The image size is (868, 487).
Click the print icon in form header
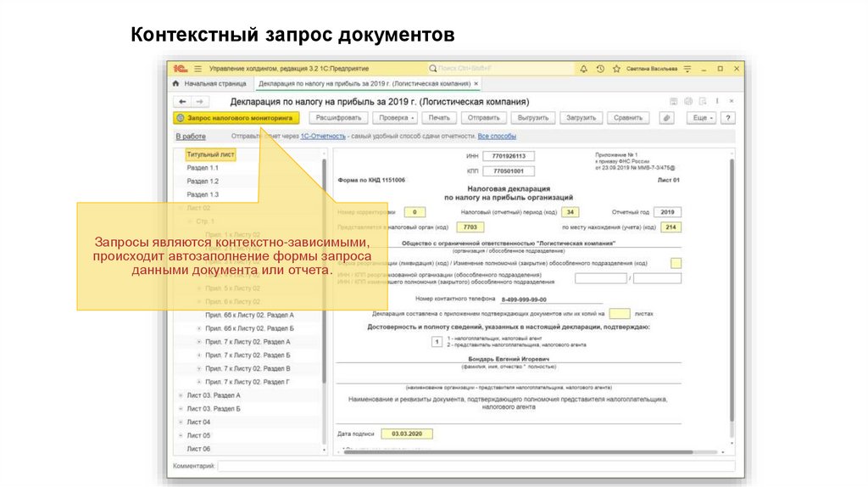point(688,102)
